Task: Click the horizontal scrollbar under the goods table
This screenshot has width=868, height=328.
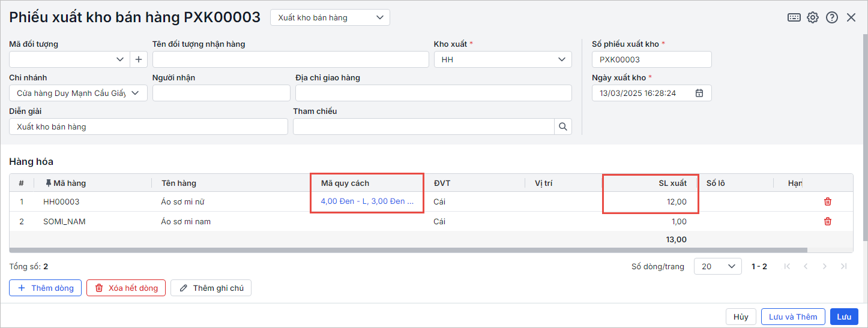Action: [x=408, y=250]
